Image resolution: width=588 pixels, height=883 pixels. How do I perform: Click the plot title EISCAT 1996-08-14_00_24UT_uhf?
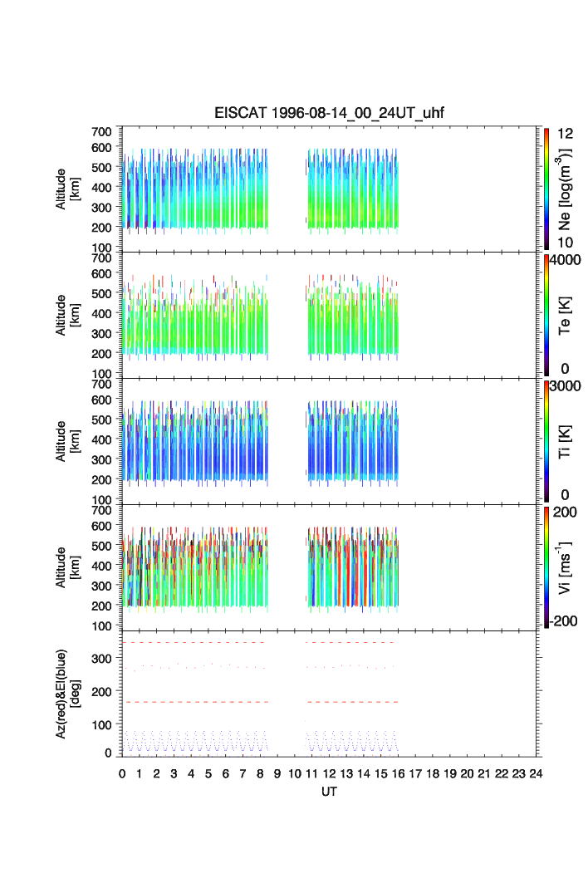[x=330, y=114]
